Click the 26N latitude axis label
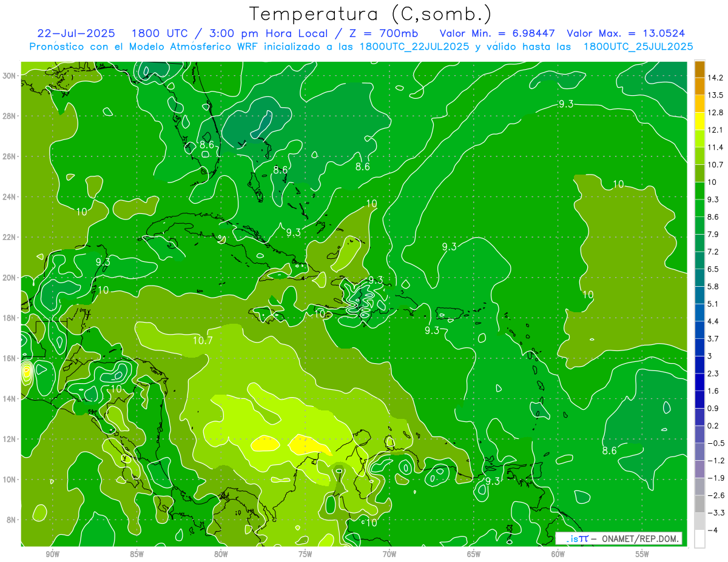The image size is (728, 562). (10, 156)
